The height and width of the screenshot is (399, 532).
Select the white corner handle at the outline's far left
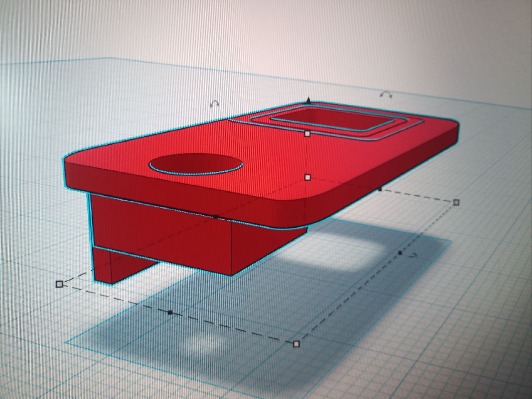[x=59, y=284]
